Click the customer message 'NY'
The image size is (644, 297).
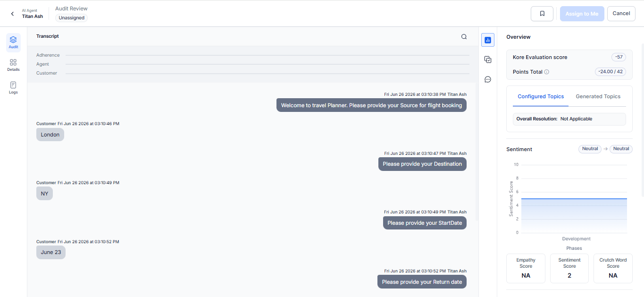click(x=44, y=194)
